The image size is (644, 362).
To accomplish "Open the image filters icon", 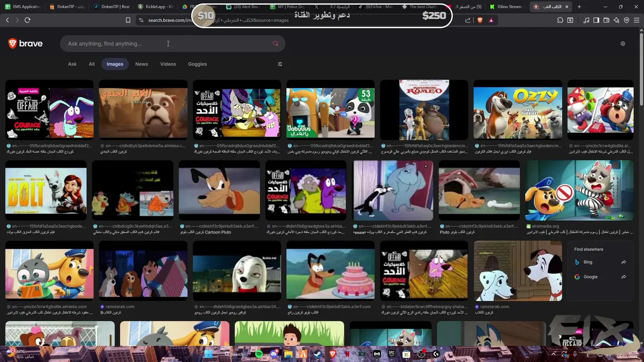I will [280, 64].
